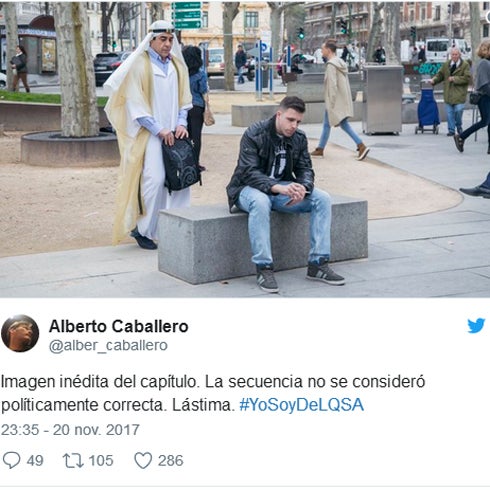Click the Twitter bird logo
This screenshot has width=490, height=490.
click(x=476, y=326)
